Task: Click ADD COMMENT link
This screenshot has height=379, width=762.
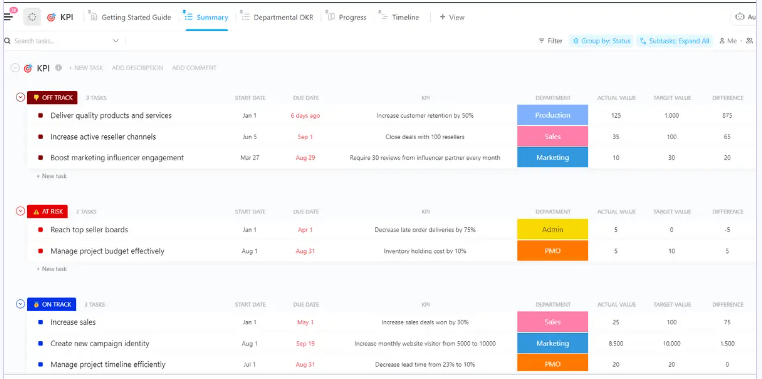Action: tap(194, 68)
